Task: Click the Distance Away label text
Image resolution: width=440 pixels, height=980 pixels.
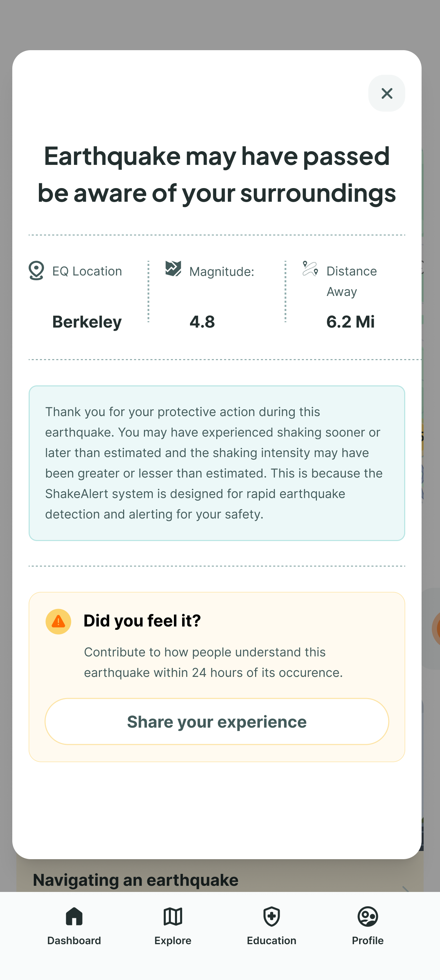Action: tap(351, 281)
